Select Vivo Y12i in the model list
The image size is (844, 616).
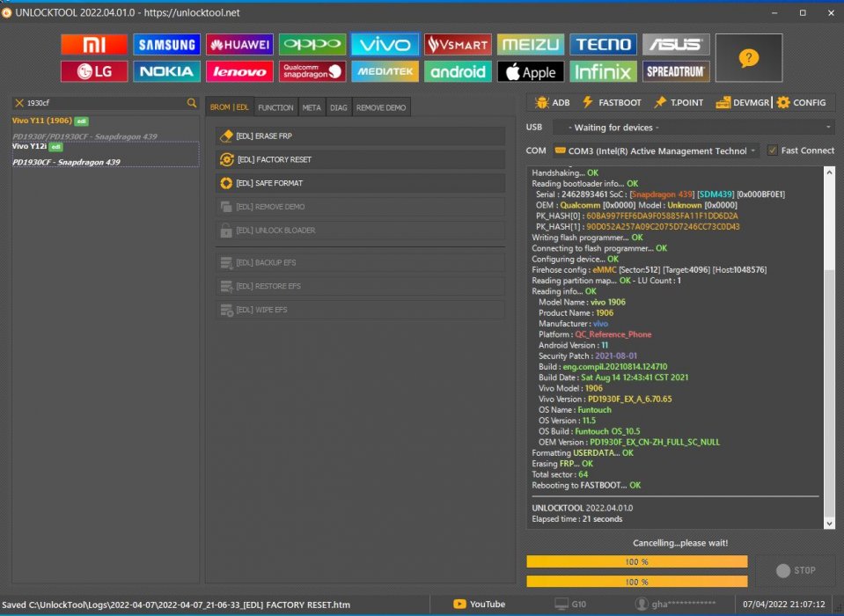tap(106, 154)
